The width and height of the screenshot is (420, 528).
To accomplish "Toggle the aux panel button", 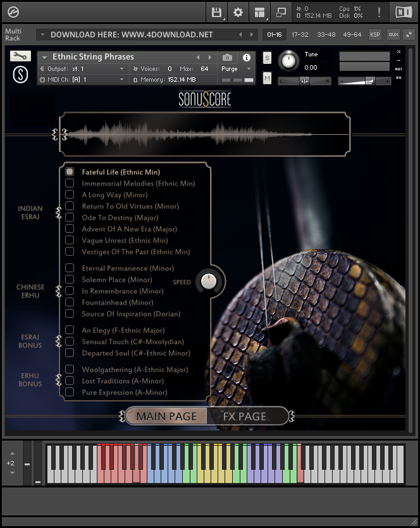I will coord(393,34).
